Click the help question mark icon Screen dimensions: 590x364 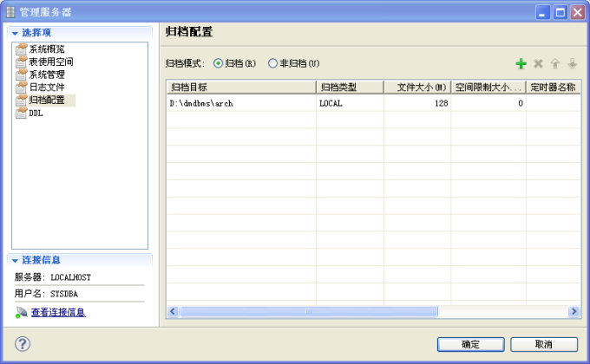tap(23, 344)
